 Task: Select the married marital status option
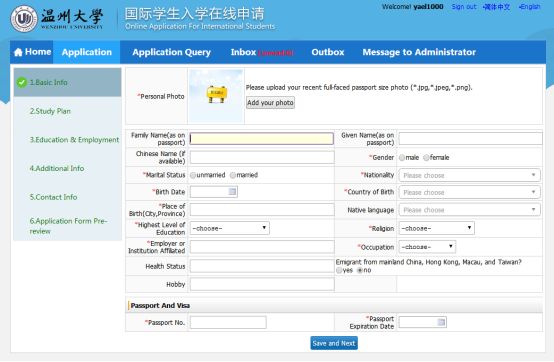(232, 175)
